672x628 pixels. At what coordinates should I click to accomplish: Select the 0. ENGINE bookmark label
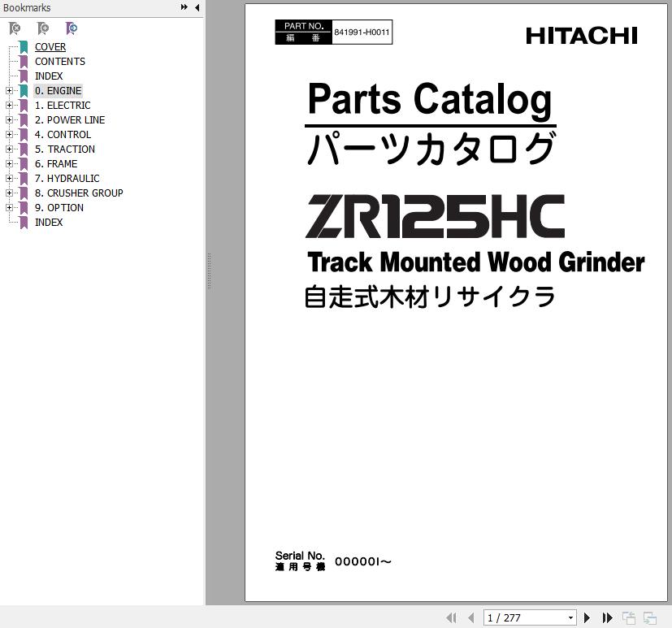[x=58, y=91]
